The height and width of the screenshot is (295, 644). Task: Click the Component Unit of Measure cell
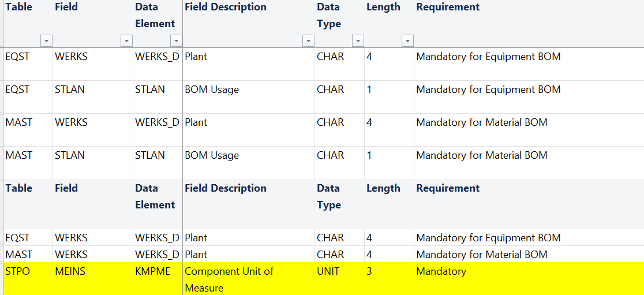pyautogui.click(x=229, y=279)
